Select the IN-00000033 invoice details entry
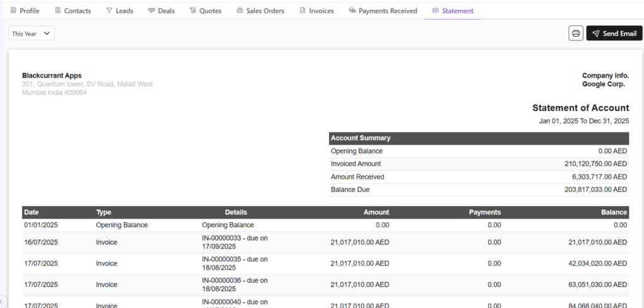The height and width of the screenshot is (308, 644). [235, 242]
